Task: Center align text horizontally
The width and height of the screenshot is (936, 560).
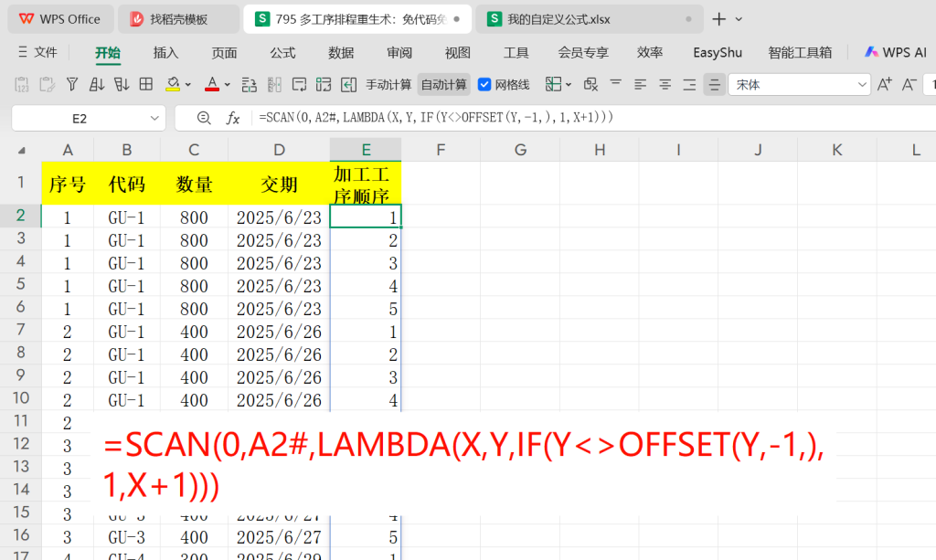Action: click(665, 85)
